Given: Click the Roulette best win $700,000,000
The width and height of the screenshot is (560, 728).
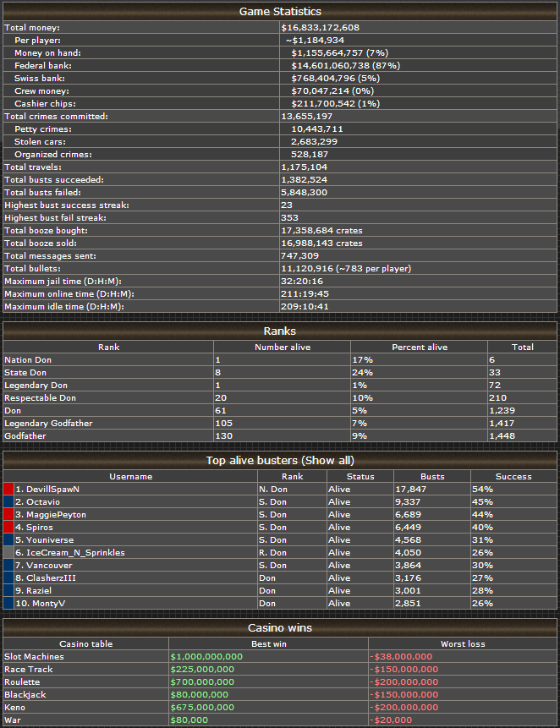Looking at the screenshot, I should coord(202,682).
